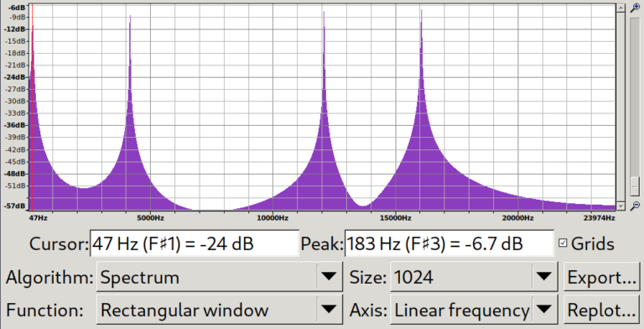This screenshot has height=329, width=644.
Task: Toggle the Grids checkbox
Action: point(563,243)
